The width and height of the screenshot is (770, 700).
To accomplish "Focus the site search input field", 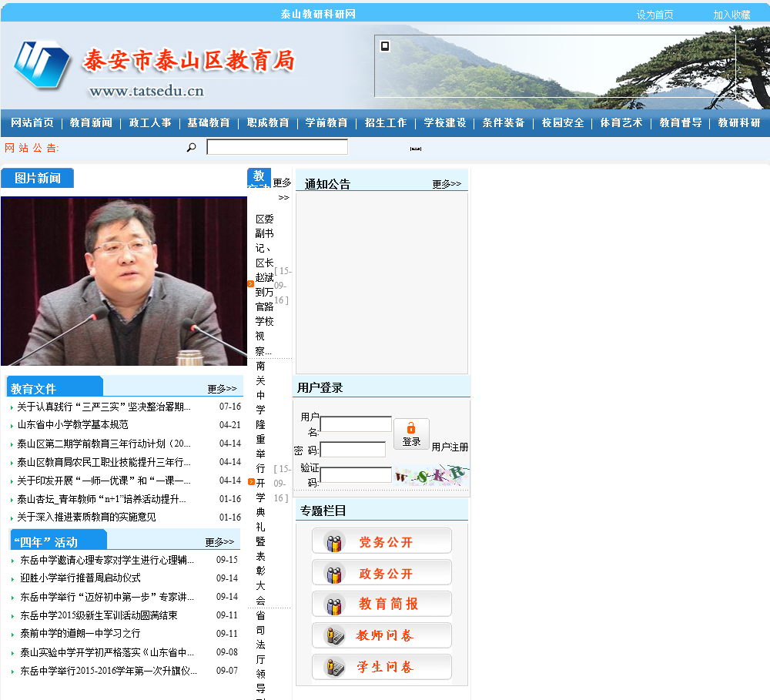I will tap(277, 147).
